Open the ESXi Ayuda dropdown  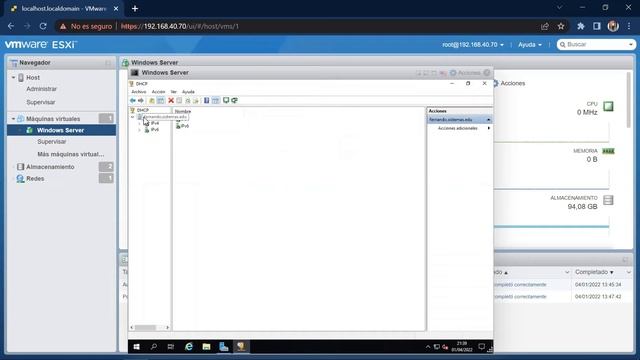pos(530,44)
